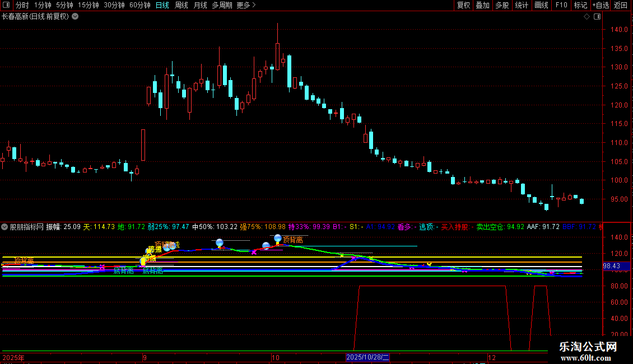Expand the 更多 periods menu
This screenshot has height=364, width=633.
tap(246, 5)
